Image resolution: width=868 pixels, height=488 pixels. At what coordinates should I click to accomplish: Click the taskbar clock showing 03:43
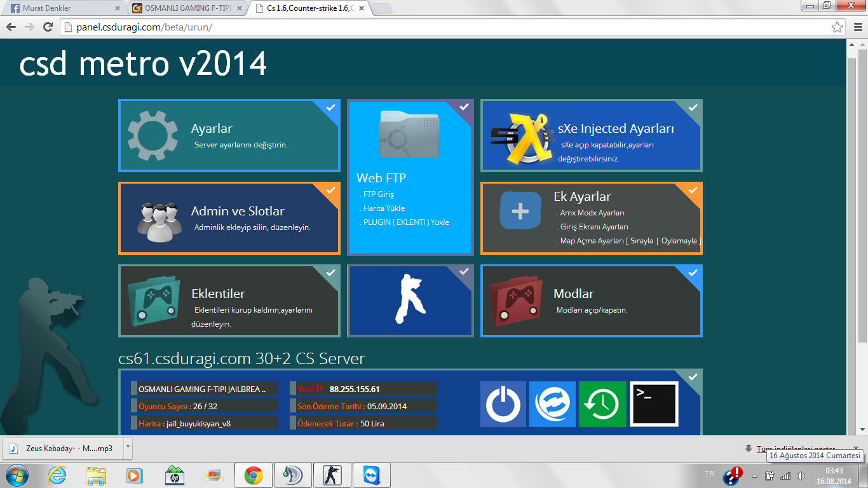[834, 475]
